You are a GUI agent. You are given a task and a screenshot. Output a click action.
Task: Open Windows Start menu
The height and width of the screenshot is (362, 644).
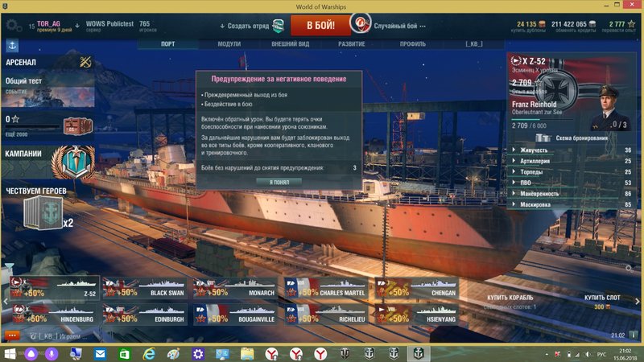10,353
